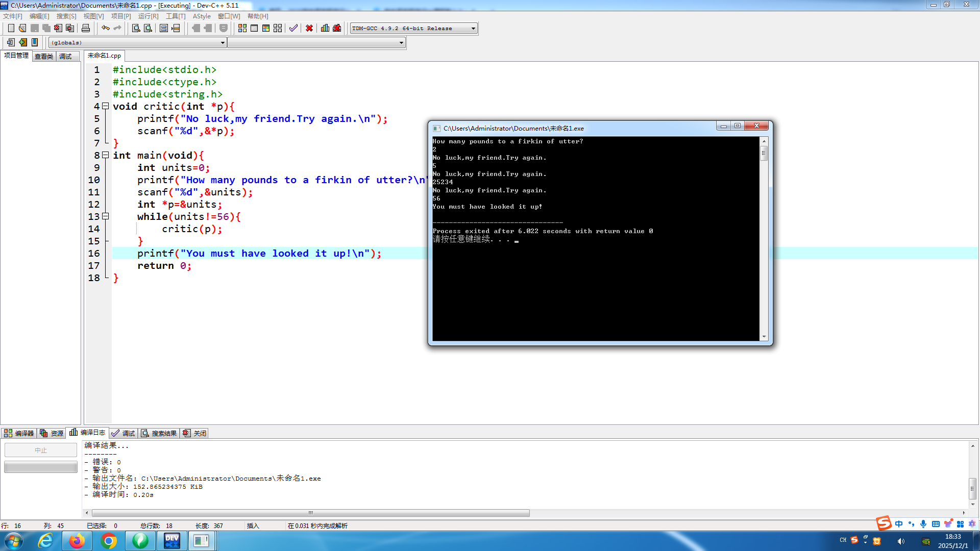980x551 pixels.
Task: Click the Print toolbar icon
Action: 86,28
